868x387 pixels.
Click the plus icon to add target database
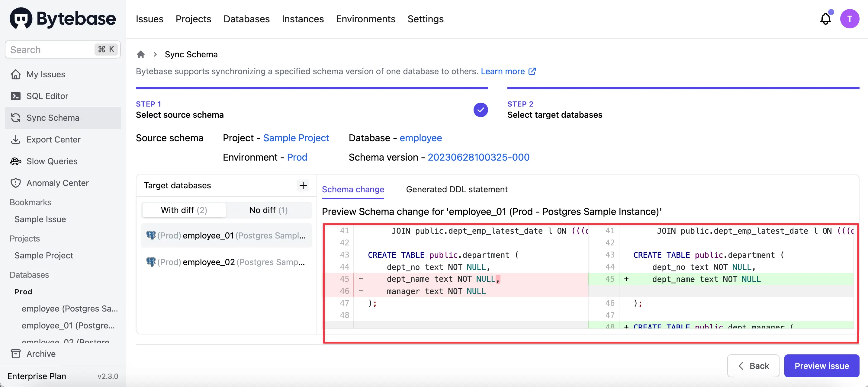click(303, 185)
